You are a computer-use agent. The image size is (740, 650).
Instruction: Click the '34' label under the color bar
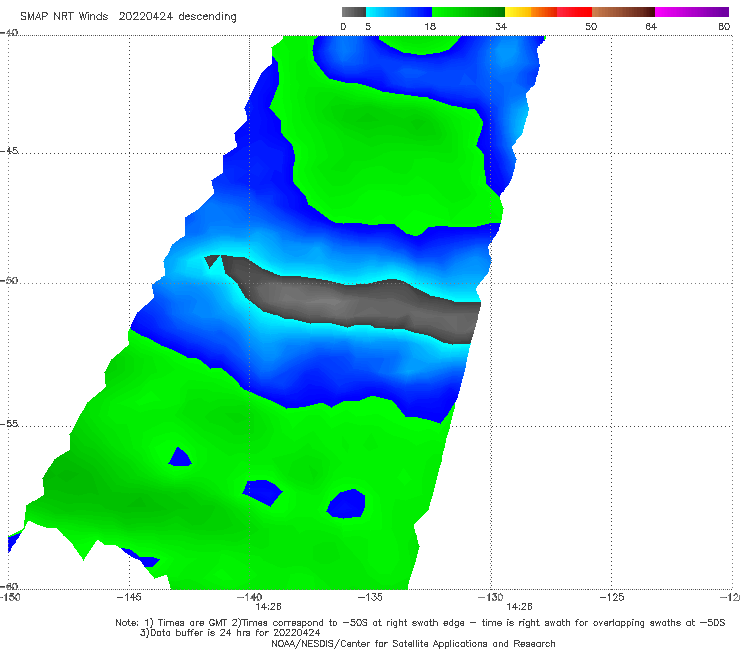501,26
